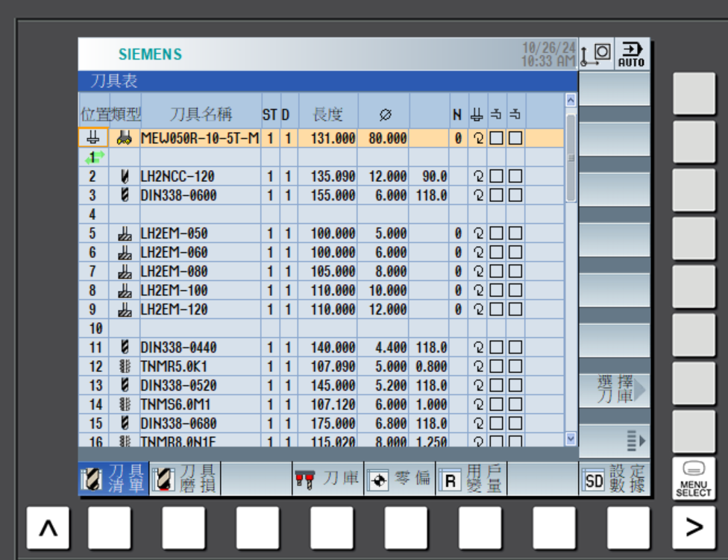This screenshot has width=728, height=560.
Task: Click the first blank vertical hardware key
Action: click(x=694, y=93)
